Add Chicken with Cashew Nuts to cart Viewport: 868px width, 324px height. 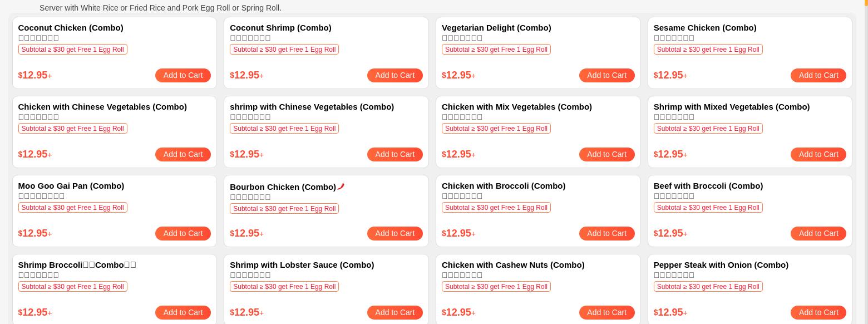click(606, 312)
